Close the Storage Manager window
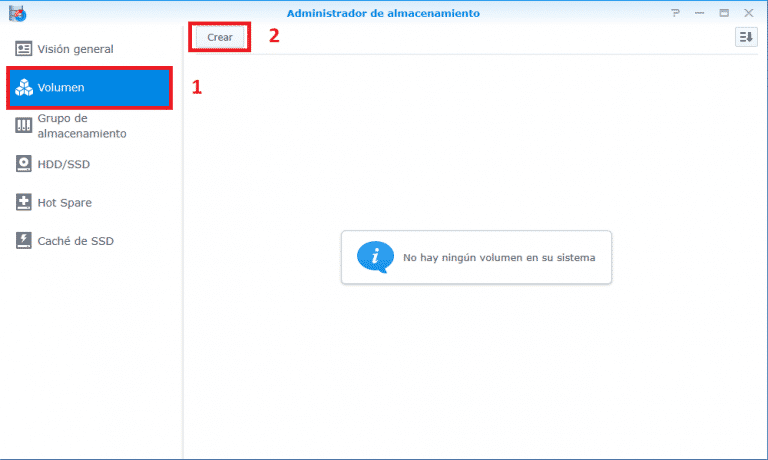Viewport: 768px width, 460px height. (748, 13)
